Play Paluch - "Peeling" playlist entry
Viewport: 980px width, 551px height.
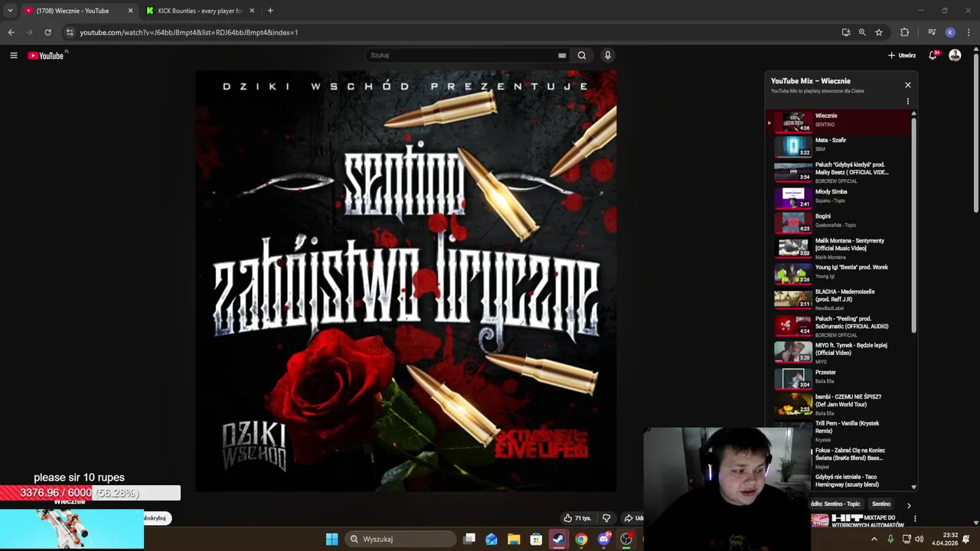pos(840,325)
